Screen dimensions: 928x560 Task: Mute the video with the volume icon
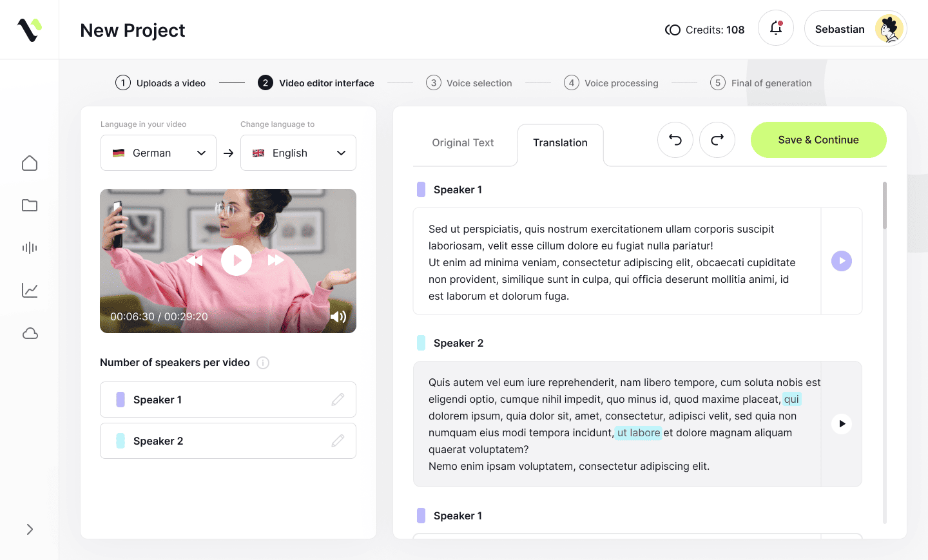(338, 316)
